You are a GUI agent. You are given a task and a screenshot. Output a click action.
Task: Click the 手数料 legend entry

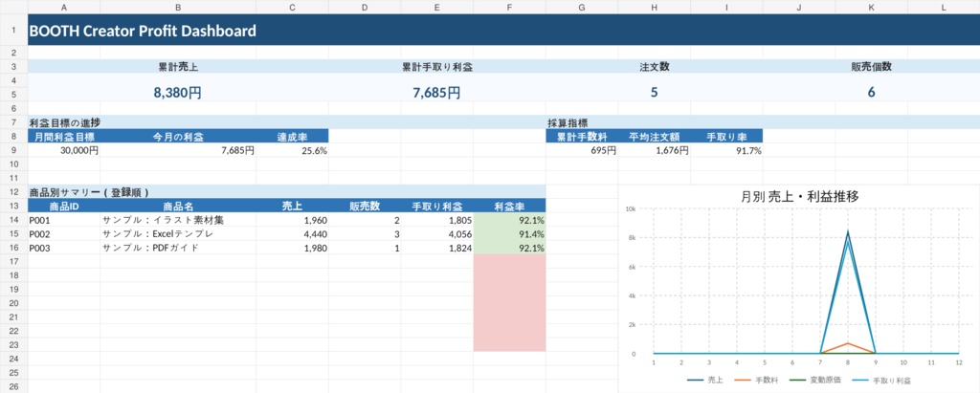(x=756, y=380)
